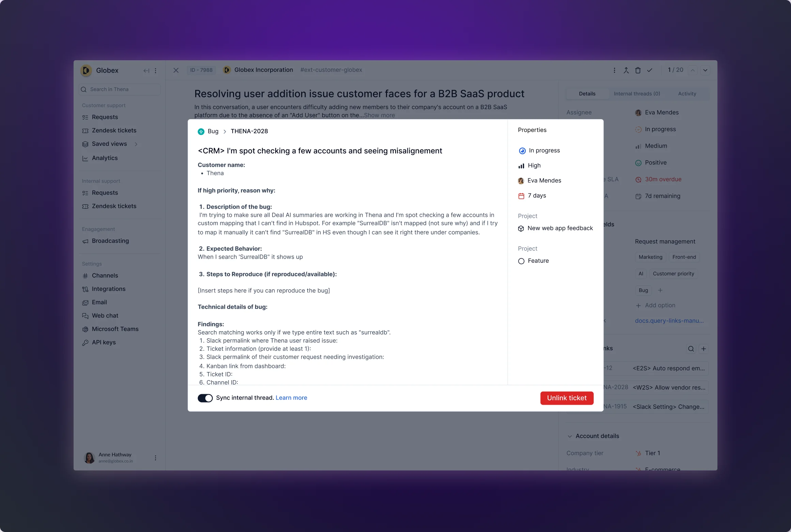
Task: Click the Learn more link
Action: pos(291,397)
